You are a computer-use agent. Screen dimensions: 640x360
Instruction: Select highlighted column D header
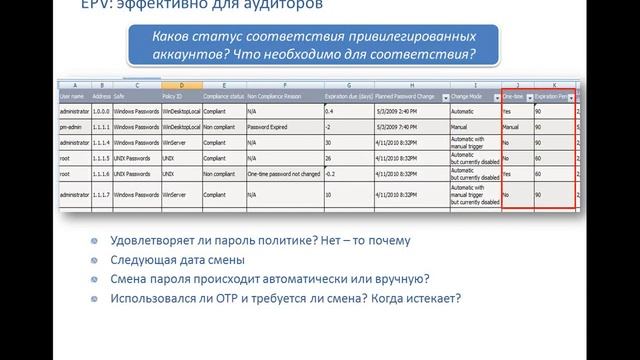coord(182,85)
